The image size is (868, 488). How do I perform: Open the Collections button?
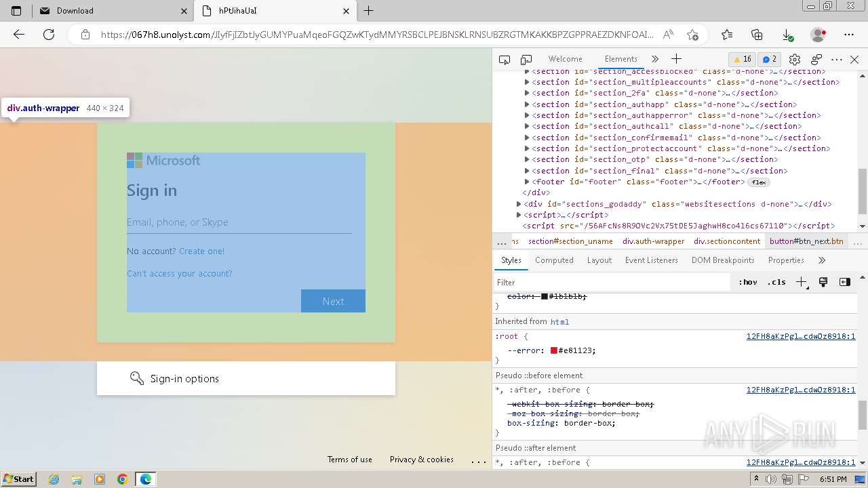pyautogui.click(x=757, y=35)
